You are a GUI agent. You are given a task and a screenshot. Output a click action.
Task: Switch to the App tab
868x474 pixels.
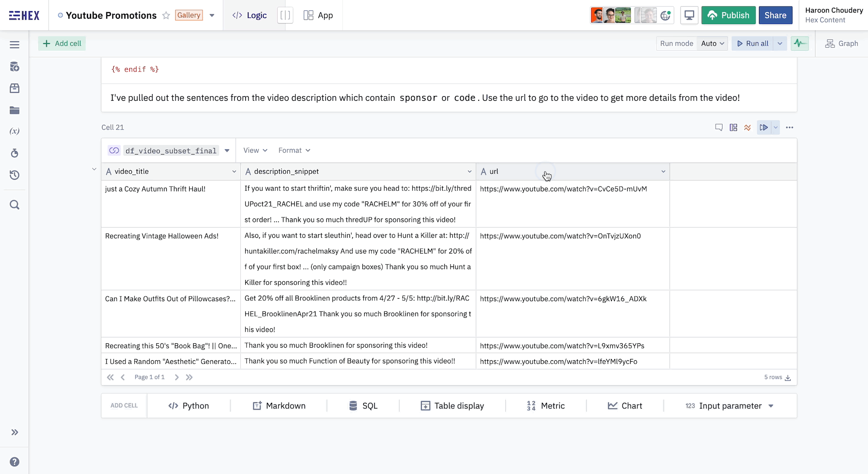pos(318,16)
